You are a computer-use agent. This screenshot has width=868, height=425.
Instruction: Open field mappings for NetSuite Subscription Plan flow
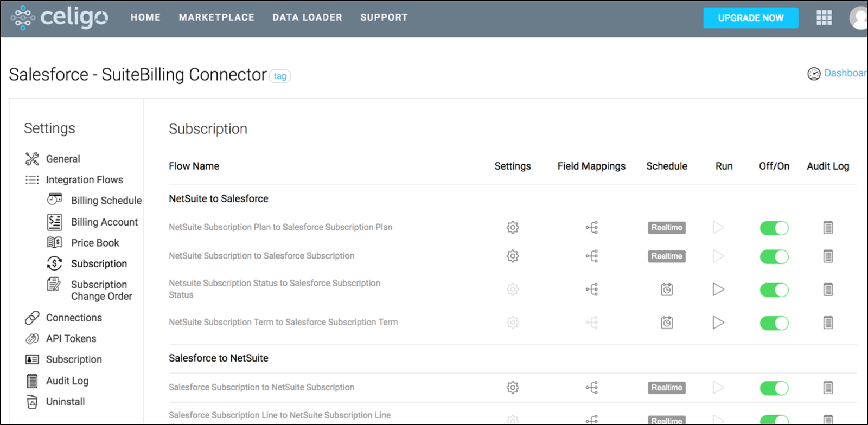tap(592, 228)
